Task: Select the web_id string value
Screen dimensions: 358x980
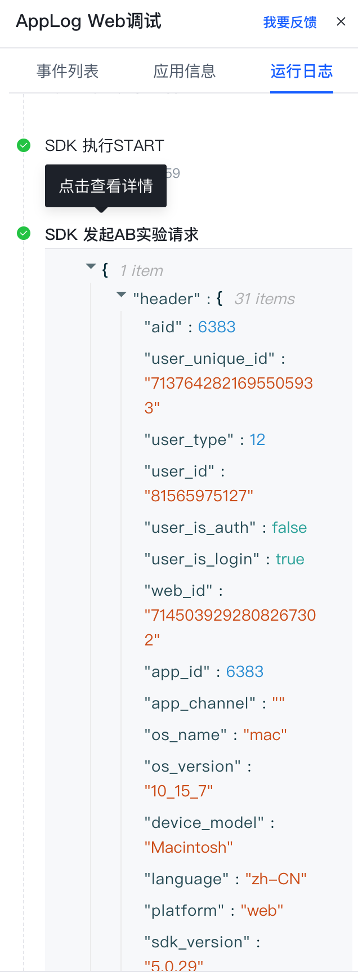Action: pyautogui.click(x=230, y=627)
